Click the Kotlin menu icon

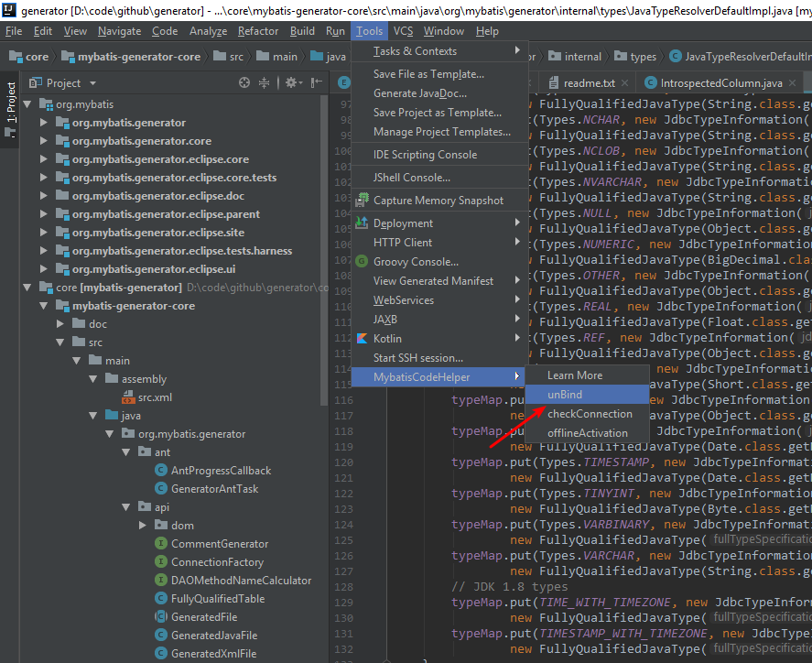tap(363, 339)
